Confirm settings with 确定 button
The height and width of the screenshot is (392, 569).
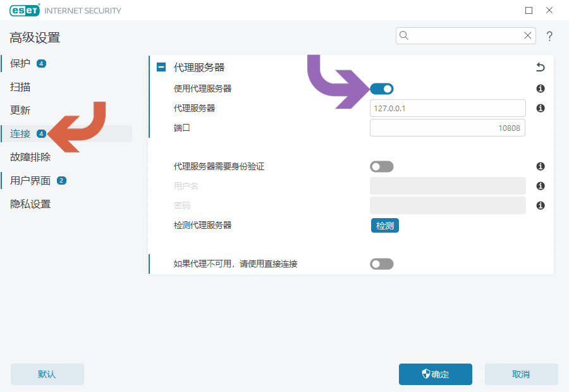(436, 374)
